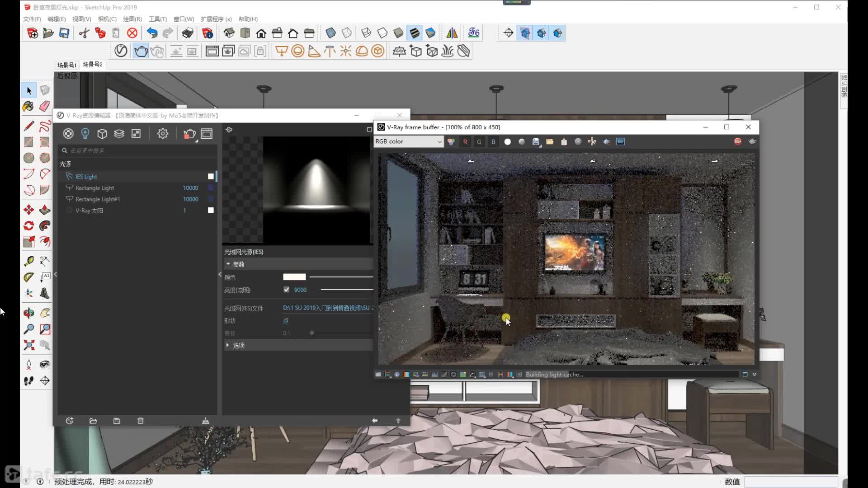Click the delete asset trash button

point(140,421)
